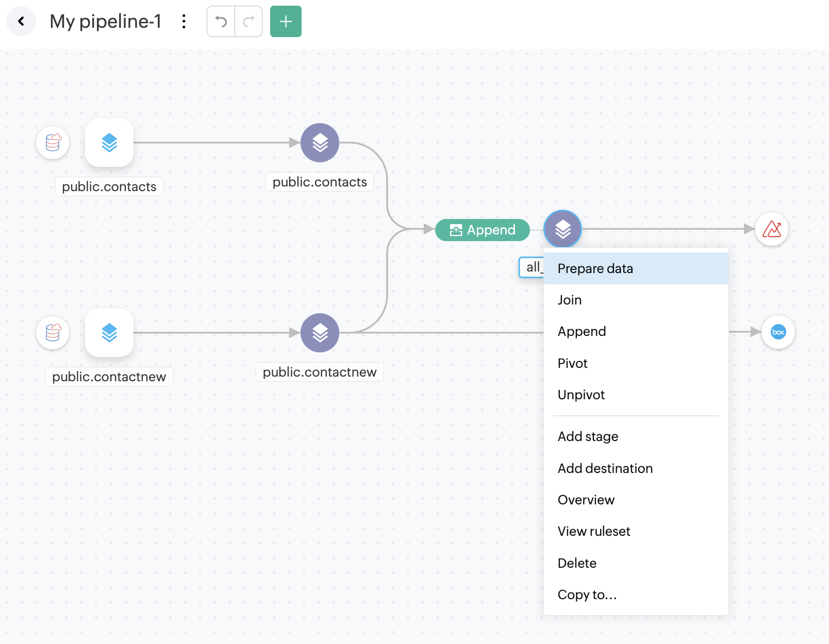Open View ruleset from the menu
The width and height of the screenshot is (829, 644).
pyautogui.click(x=594, y=531)
